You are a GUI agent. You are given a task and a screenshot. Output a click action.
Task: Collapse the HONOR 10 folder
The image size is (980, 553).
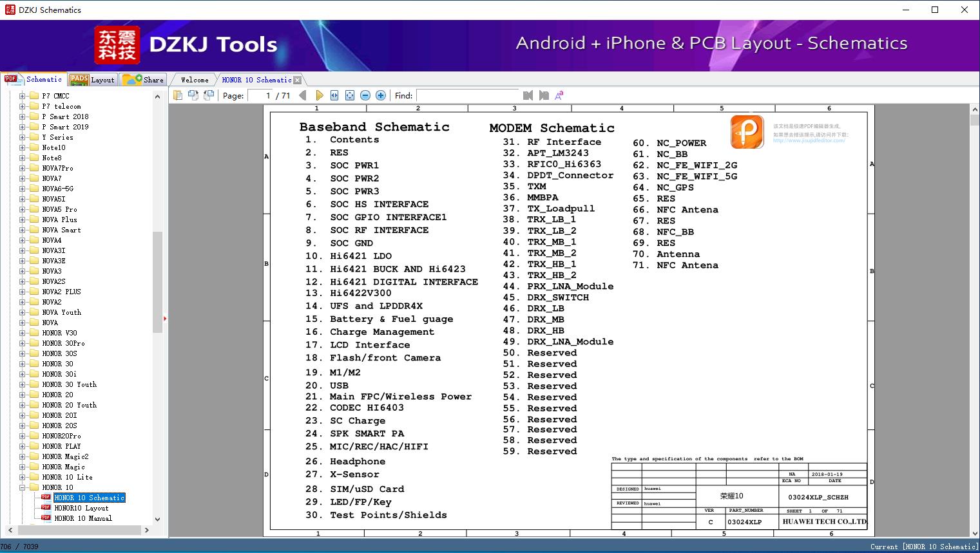point(22,487)
